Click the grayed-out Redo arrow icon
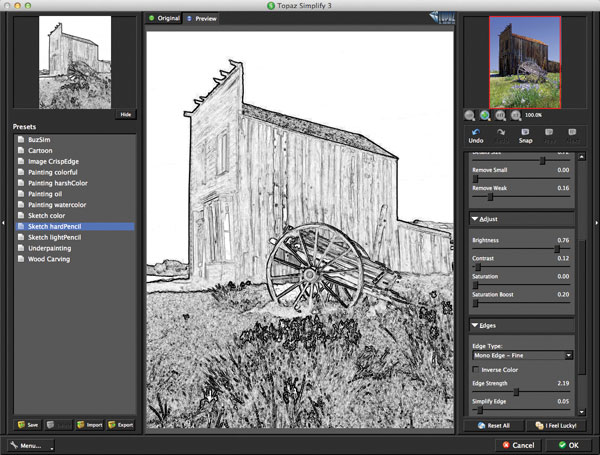The image size is (600, 455). 501,132
